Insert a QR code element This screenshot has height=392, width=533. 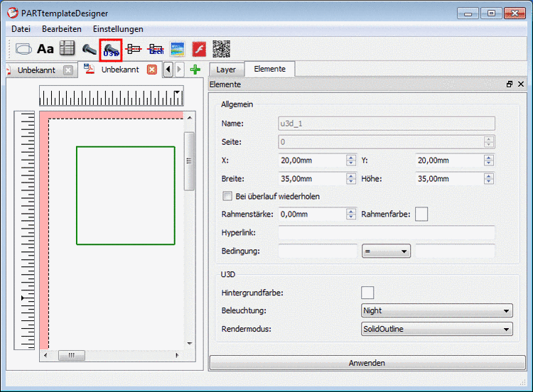pyautogui.click(x=221, y=49)
